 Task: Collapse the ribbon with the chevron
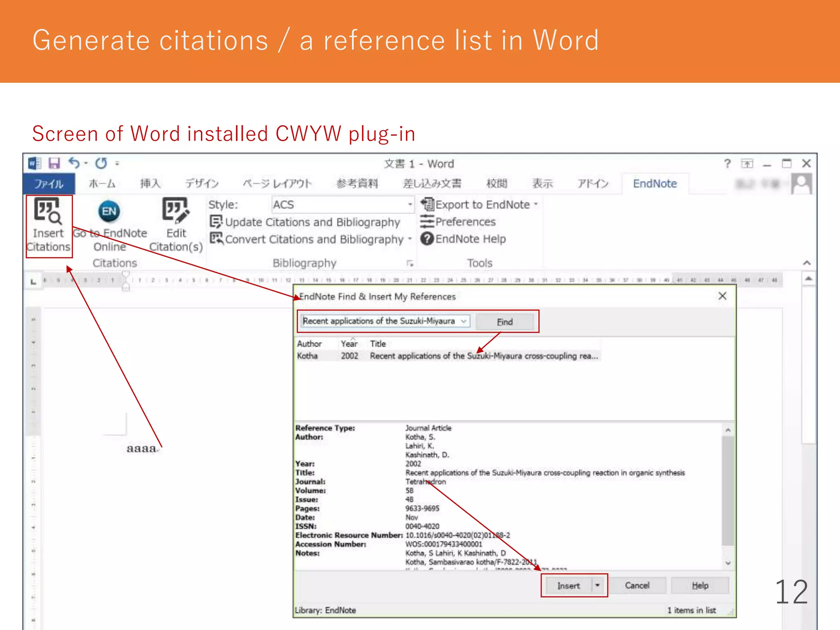[807, 262]
